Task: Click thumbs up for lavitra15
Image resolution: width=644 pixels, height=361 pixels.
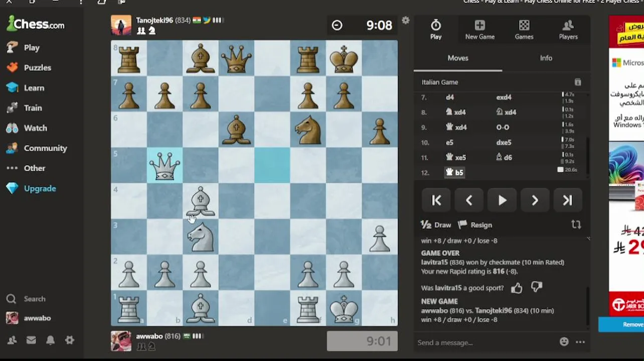Action: (517, 288)
